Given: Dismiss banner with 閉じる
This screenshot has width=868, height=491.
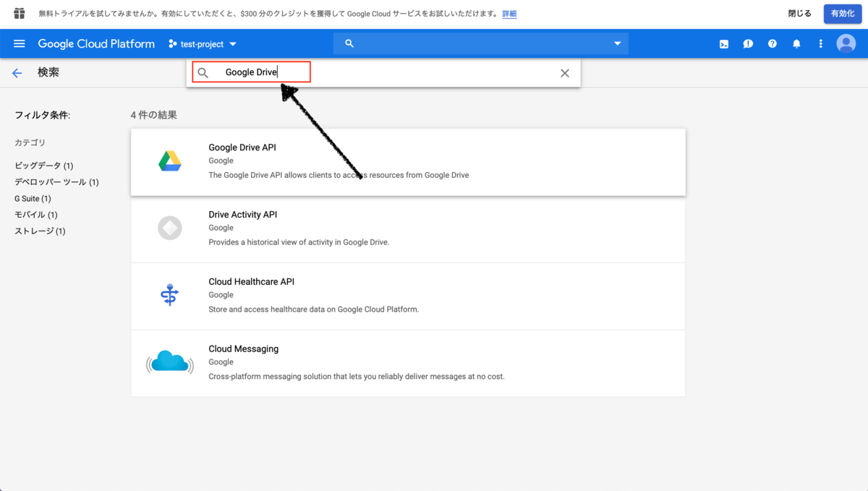Looking at the screenshot, I should tap(800, 14).
